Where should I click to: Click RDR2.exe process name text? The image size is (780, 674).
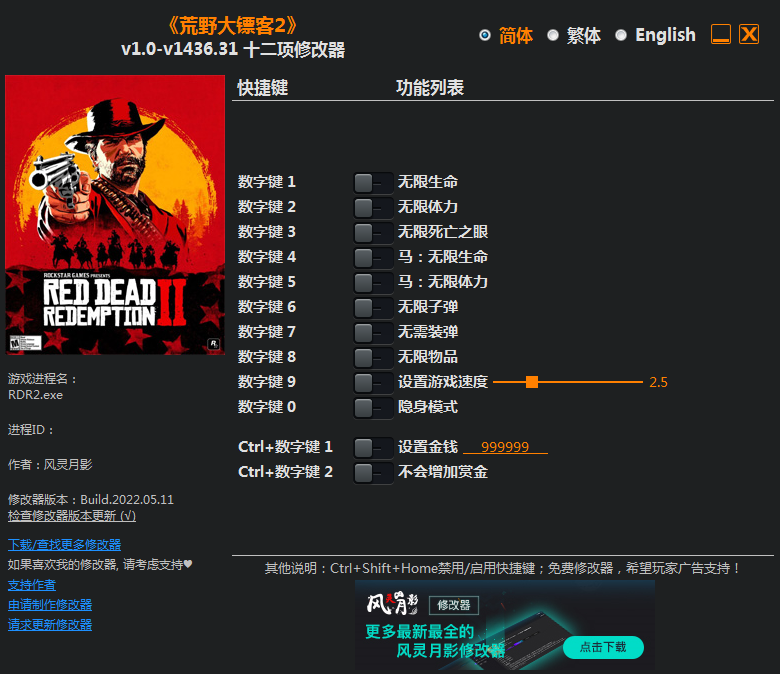[35, 395]
